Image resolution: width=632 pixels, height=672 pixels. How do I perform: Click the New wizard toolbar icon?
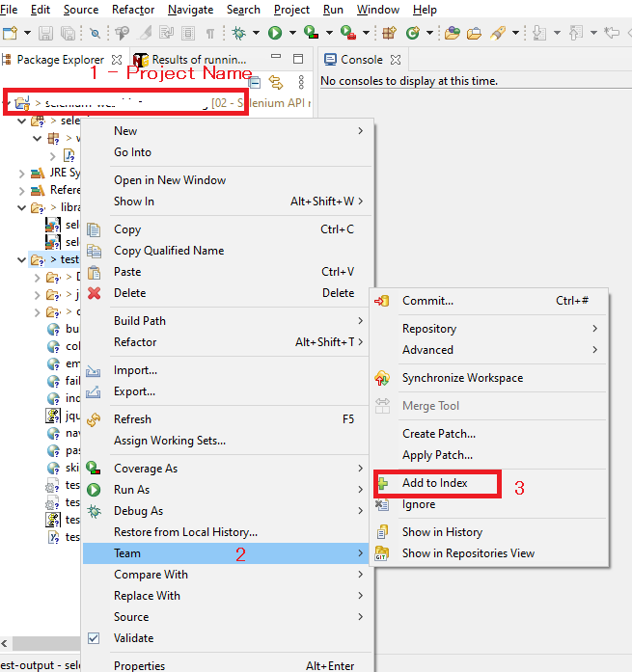coord(10,33)
